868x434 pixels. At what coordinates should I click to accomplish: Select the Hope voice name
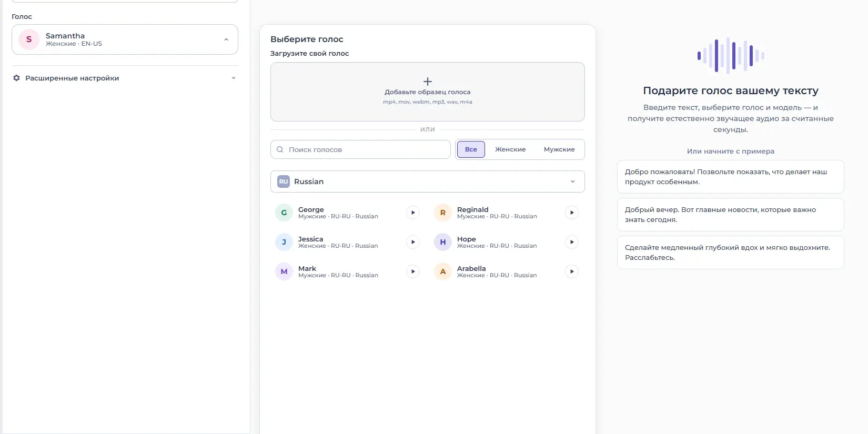467,239
